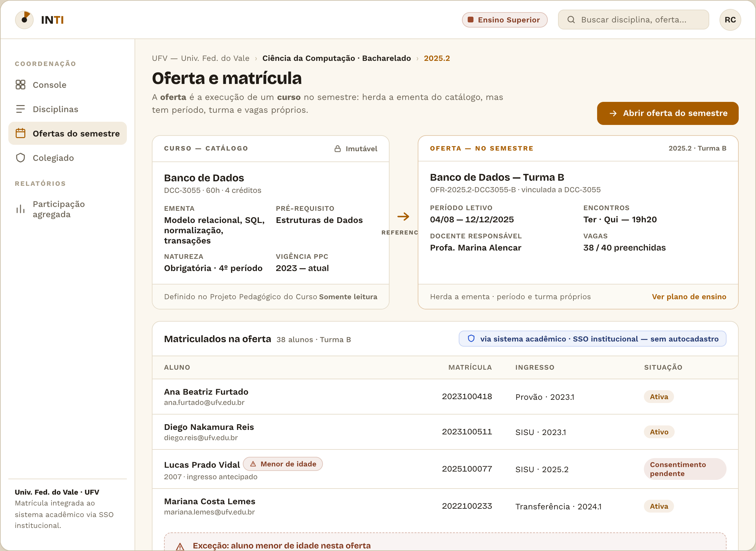Select the Diego Nakamura Reis row

(x=445, y=432)
